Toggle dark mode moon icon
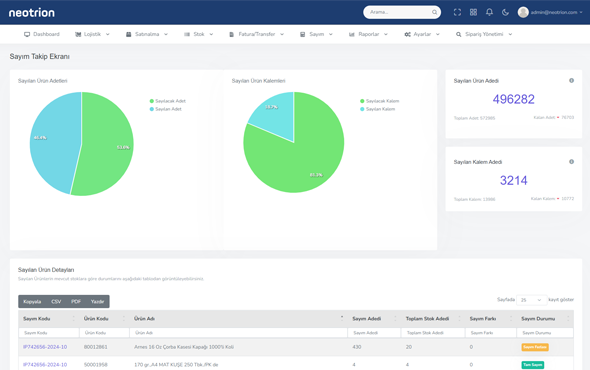This screenshot has height=370, width=590. [505, 12]
